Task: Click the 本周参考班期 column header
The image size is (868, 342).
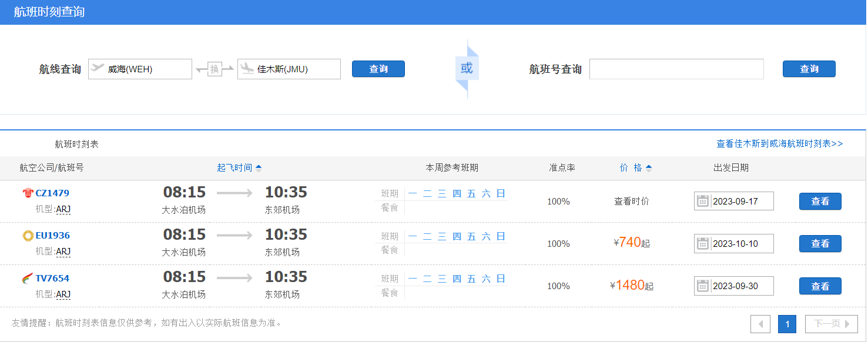Action: click(x=452, y=168)
